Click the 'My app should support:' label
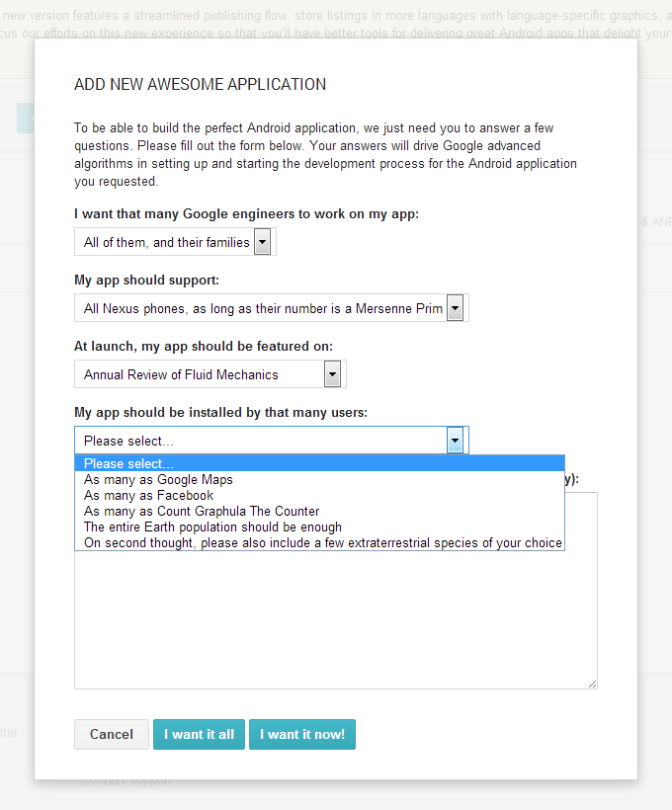Viewport: 672px width, 810px height. (146, 280)
